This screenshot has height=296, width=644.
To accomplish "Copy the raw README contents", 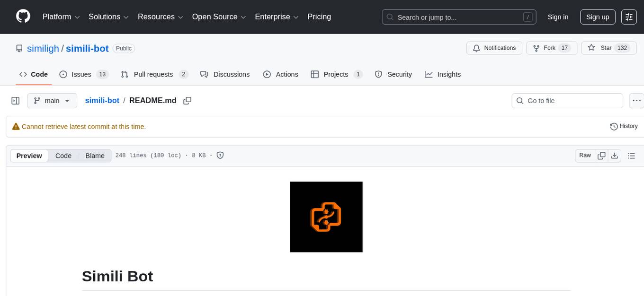I will tap(601, 155).
